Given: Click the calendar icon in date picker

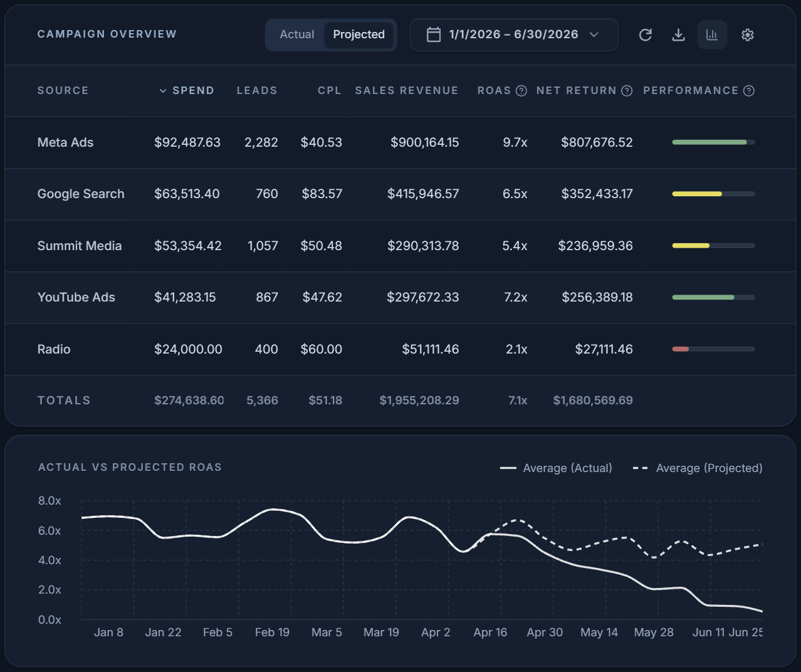Looking at the screenshot, I should click(x=434, y=34).
